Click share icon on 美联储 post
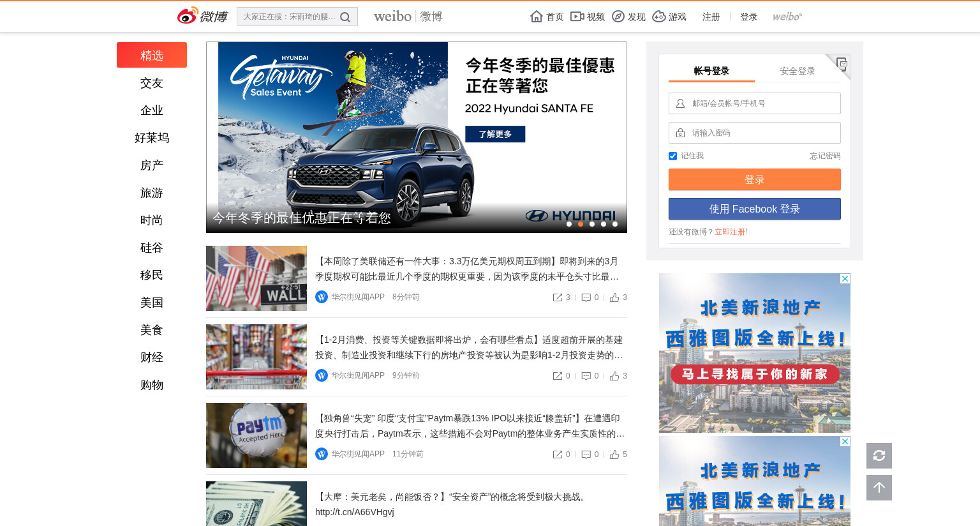 558,297
